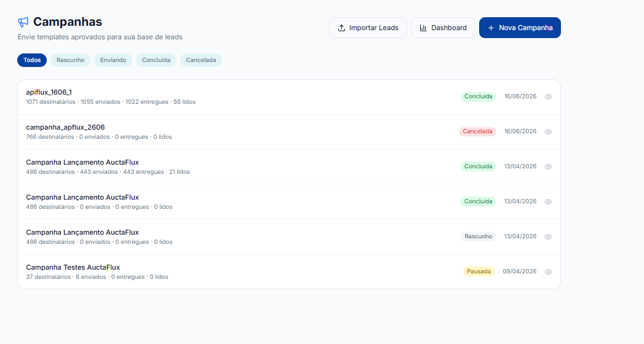View details of campanha_apflux_2606 via eye icon
The image size is (644, 344).
(548, 131)
